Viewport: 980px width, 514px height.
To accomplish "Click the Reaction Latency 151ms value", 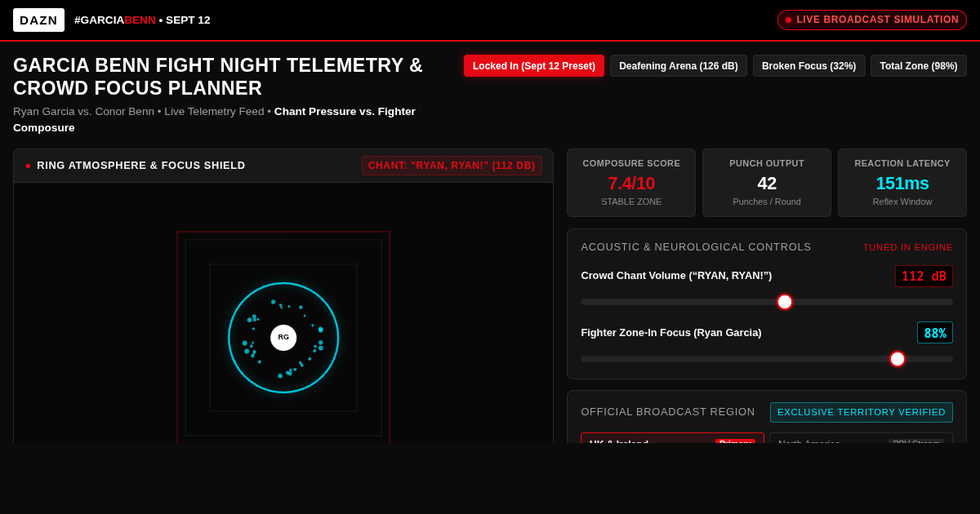I will (902, 184).
